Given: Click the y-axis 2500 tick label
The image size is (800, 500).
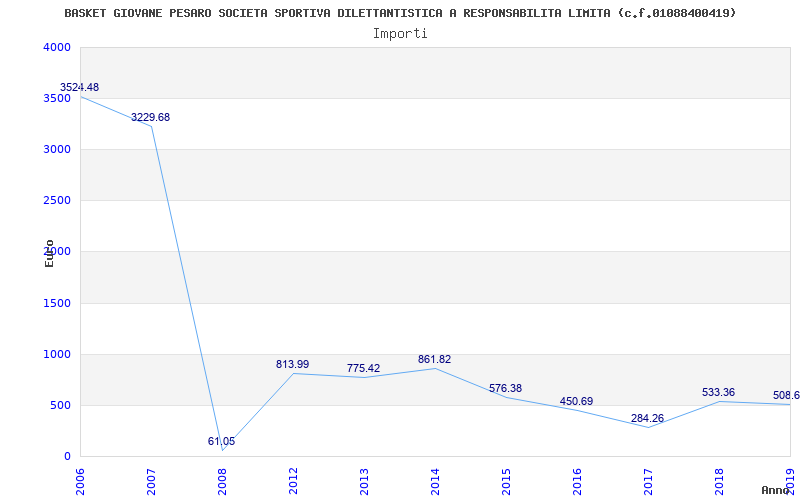Looking at the screenshot, I should (57, 201).
